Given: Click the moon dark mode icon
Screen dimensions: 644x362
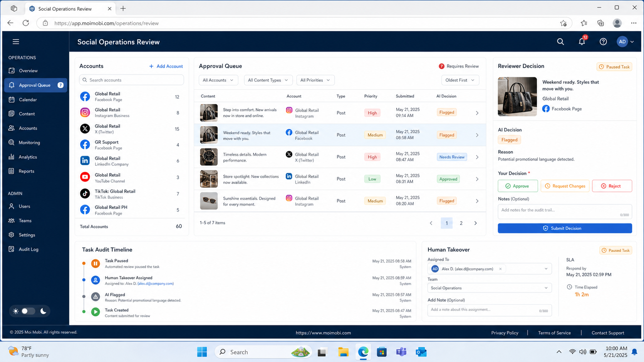Looking at the screenshot, I should 44,311.
